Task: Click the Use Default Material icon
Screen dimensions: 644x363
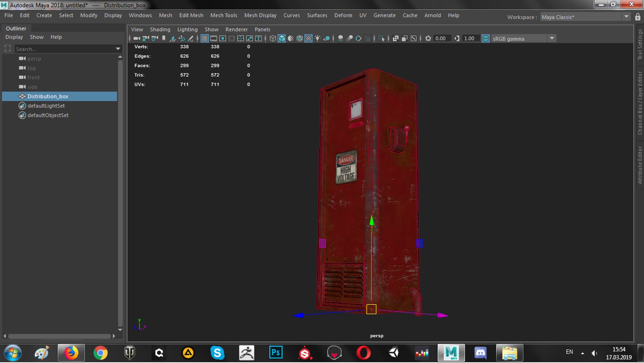Action: pos(291,38)
